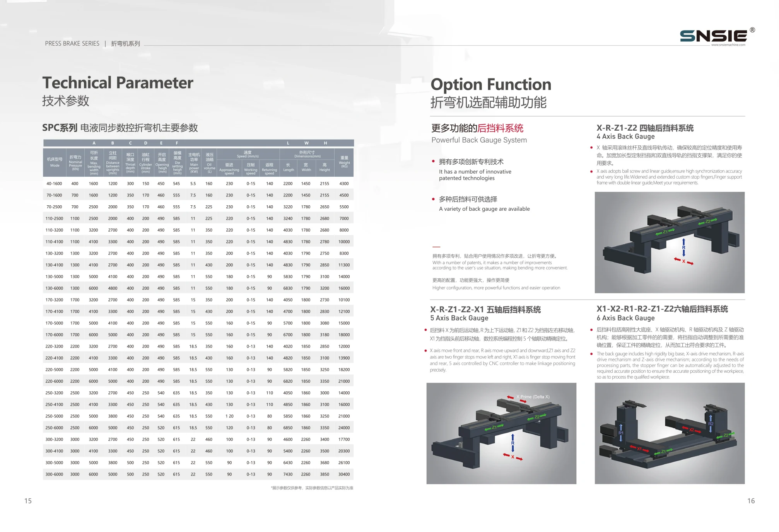Click the '*展示参数仅供参考' footnote below the table
The image size is (779, 532).
[x=312, y=488]
